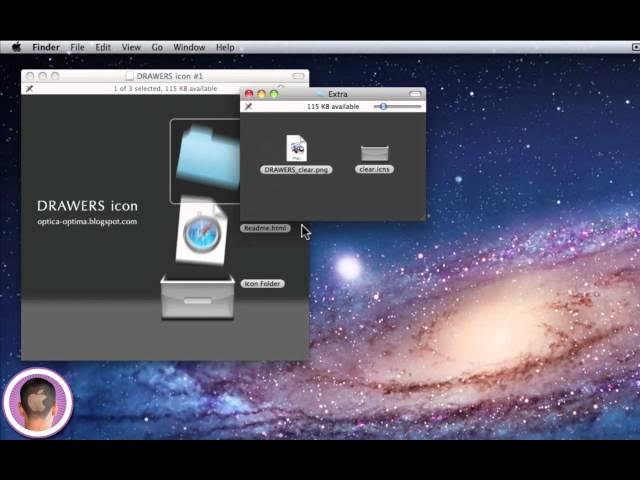Viewport: 640px width, 480px height.
Task: Click the Icon Folder drawer icon
Action: (197, 297)
